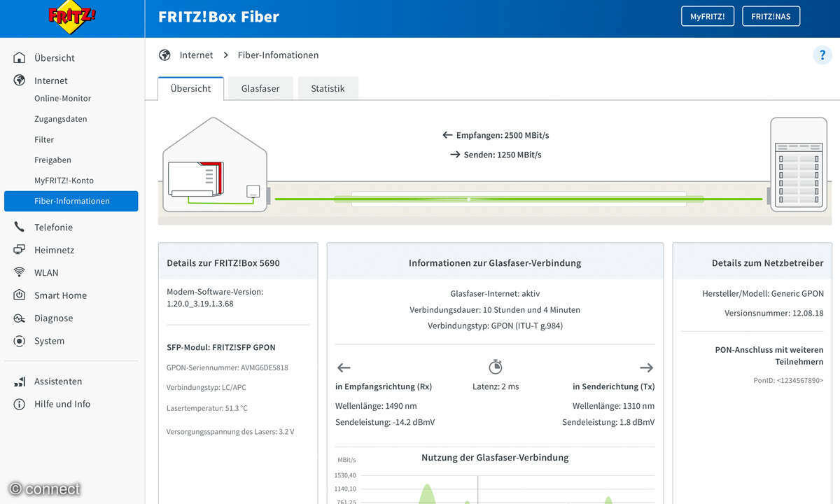Switch to the Übersicht tab
Image resolution: width=840 pixels, height=504 pixels.
pos(190,89)
